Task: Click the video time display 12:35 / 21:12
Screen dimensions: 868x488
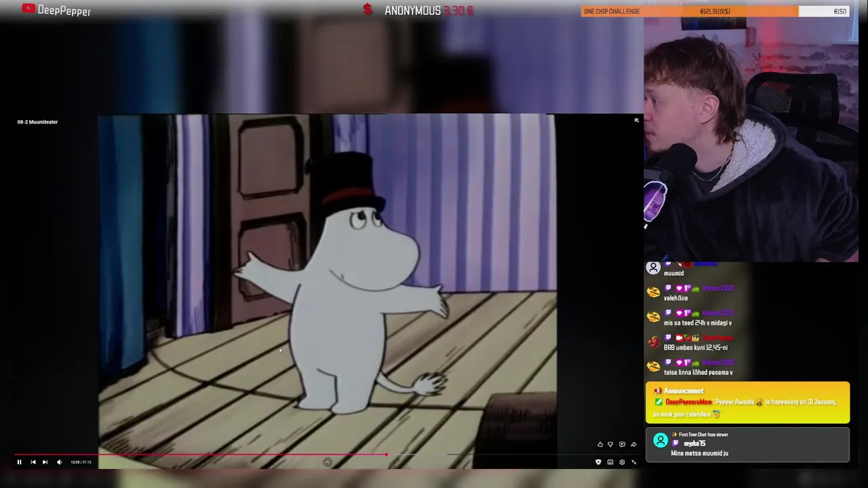Action: [81, 462]
